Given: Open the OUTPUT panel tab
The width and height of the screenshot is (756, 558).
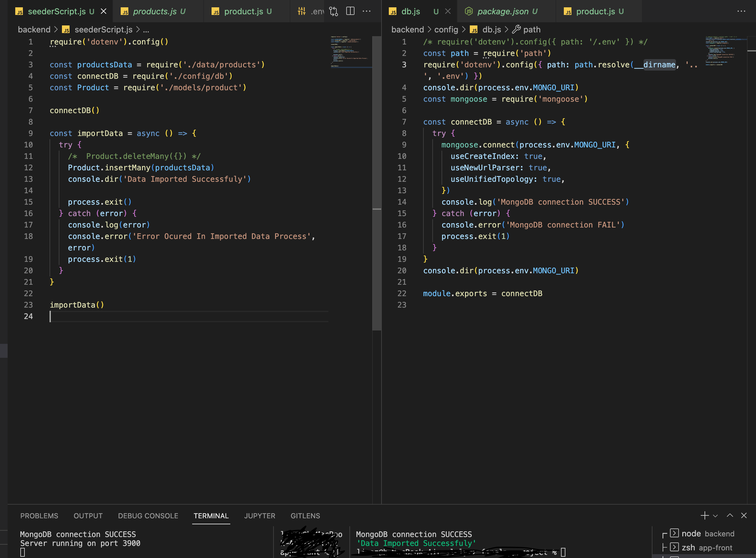Looking at the screenshot, I should (88, 516).
